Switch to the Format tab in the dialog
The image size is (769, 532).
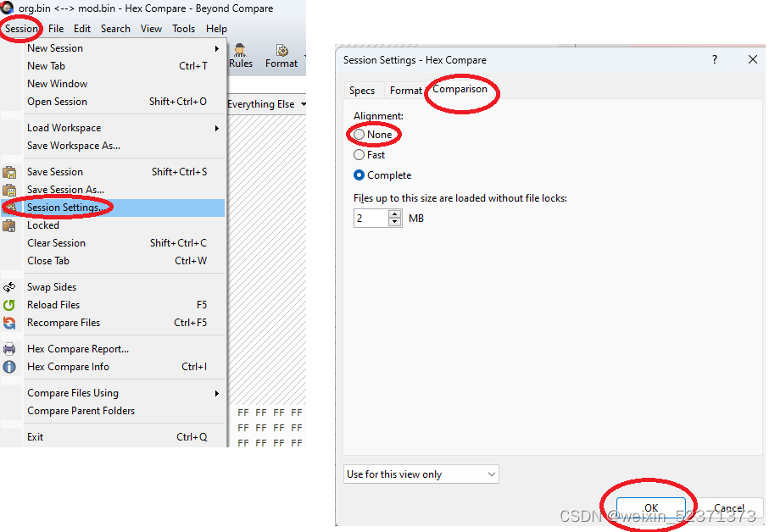tap(405, 91)
